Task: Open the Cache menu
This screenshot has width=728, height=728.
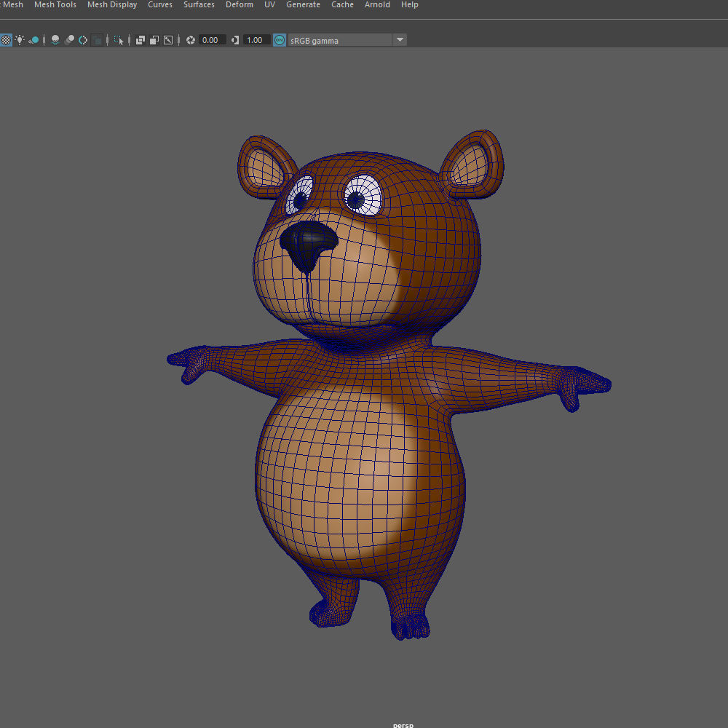Action: click(x=343, y=4)
